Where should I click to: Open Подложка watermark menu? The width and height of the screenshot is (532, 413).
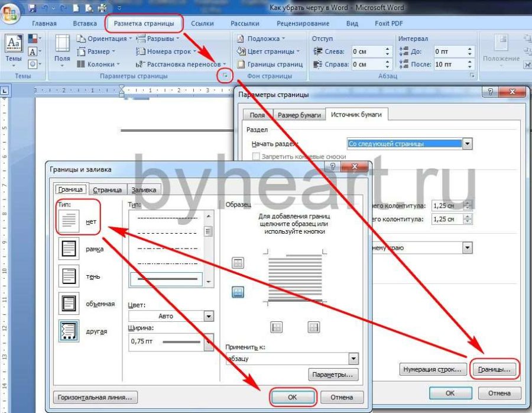coord(261,38)
